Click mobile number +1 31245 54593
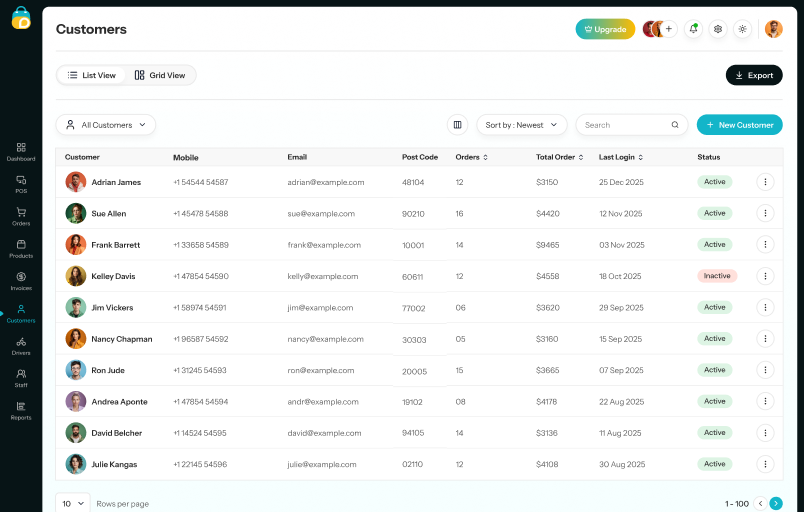The image size is (804, 512). pos(200,371)
